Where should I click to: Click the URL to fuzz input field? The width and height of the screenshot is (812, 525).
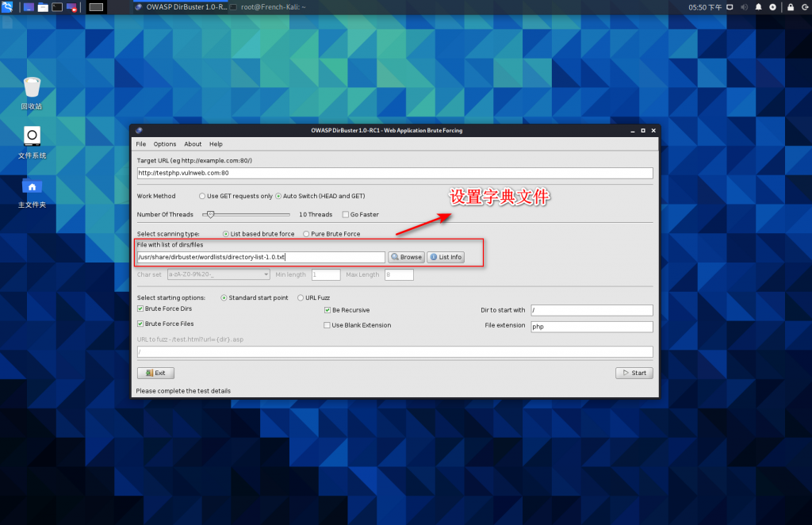coord(395,352)
